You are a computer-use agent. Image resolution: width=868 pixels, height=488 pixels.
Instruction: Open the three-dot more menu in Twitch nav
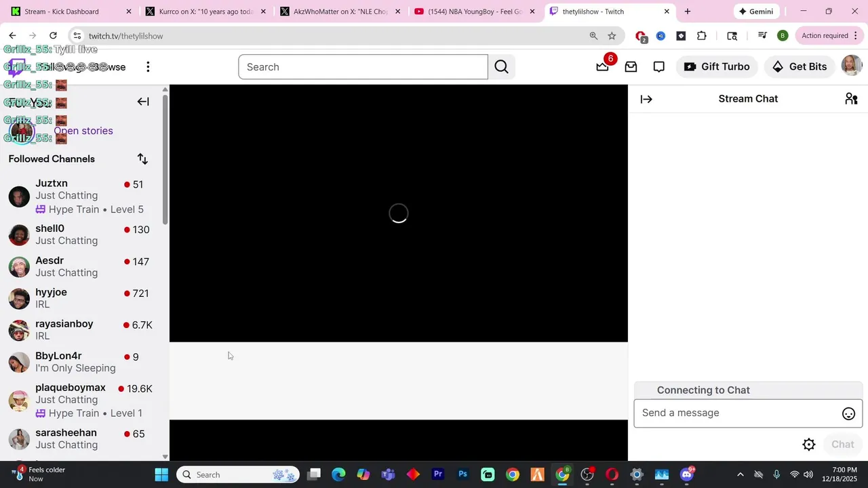[148, 66]
